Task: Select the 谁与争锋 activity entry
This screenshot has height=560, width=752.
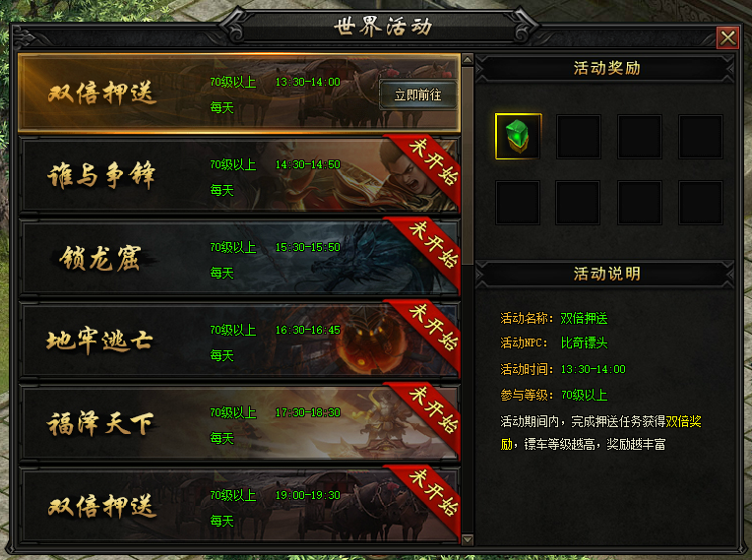Action: tap(239, 175)
